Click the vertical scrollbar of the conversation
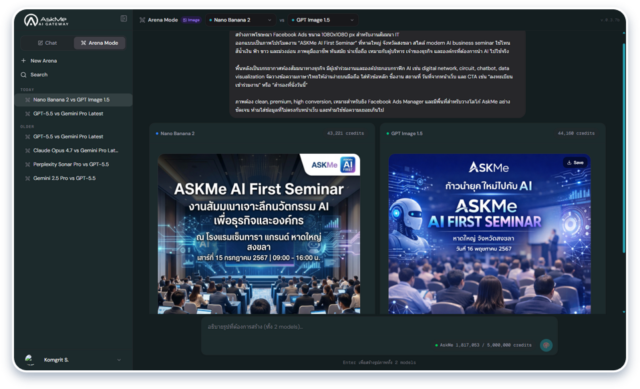The image size is (640, 389). (624, 147)
